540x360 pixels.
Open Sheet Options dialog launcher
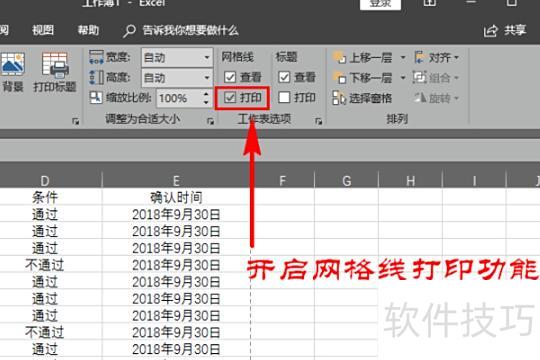pos(319,121)
